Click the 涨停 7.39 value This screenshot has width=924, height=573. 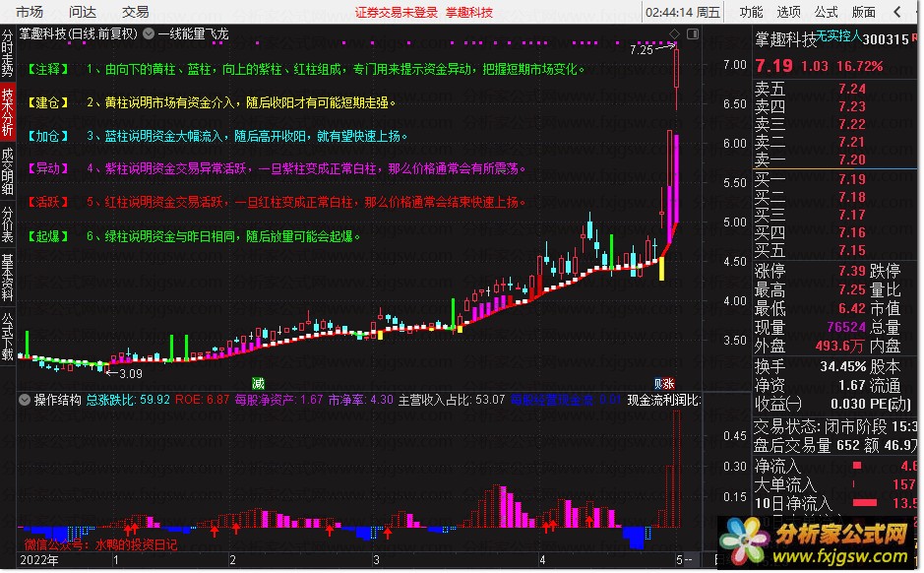point(851,271)
